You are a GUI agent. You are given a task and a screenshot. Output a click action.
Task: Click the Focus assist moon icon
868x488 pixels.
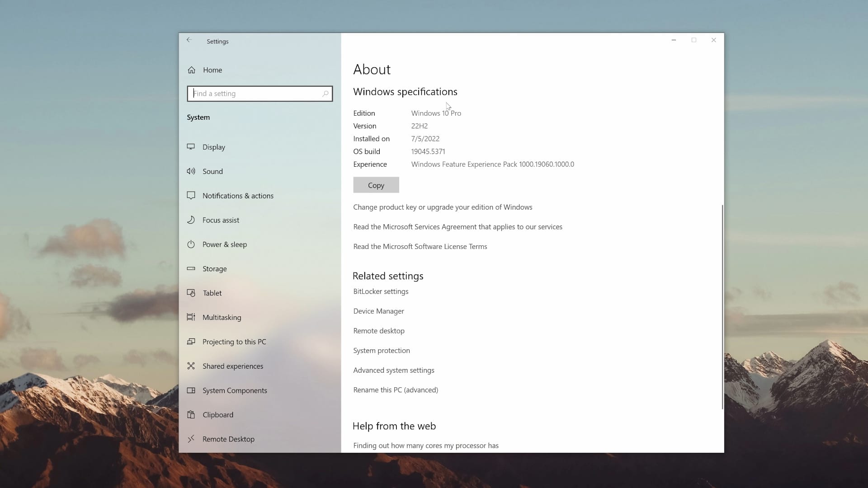pyautogui.click(x=191, y=220)
